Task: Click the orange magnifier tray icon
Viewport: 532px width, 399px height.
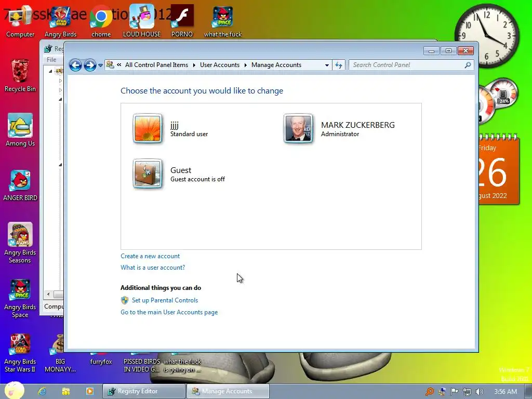Action: pos(430,392)
